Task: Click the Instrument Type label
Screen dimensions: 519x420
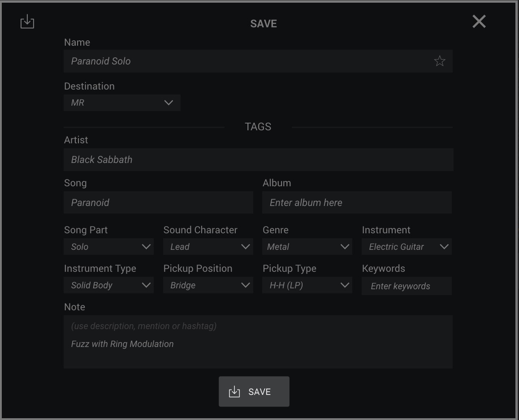Action: click(x=100, y=269)
